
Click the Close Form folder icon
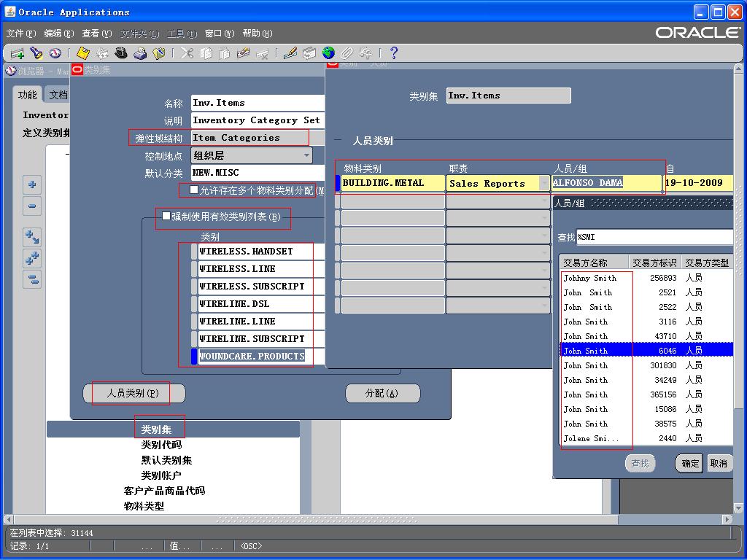click(158, 52)
